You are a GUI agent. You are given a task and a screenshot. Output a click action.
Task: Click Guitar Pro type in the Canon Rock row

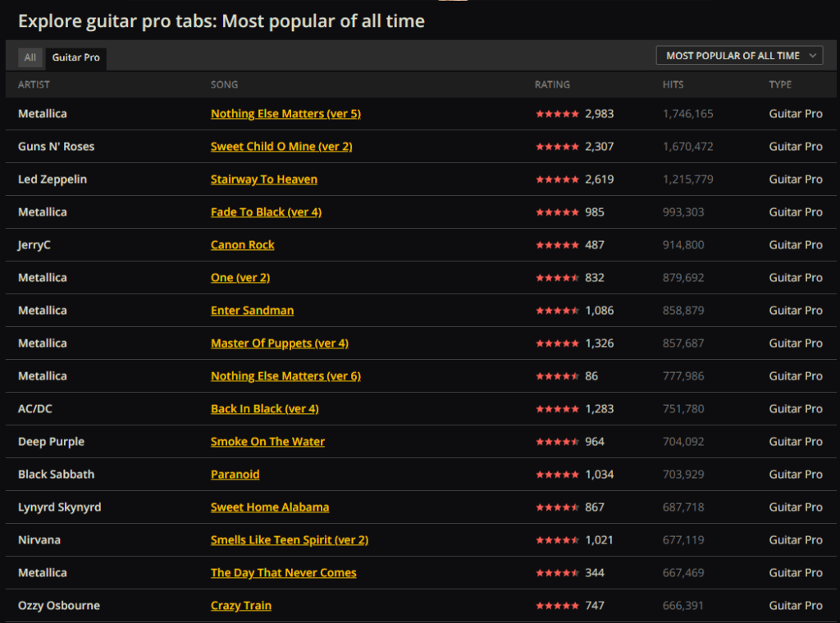[x=796, y=244]
